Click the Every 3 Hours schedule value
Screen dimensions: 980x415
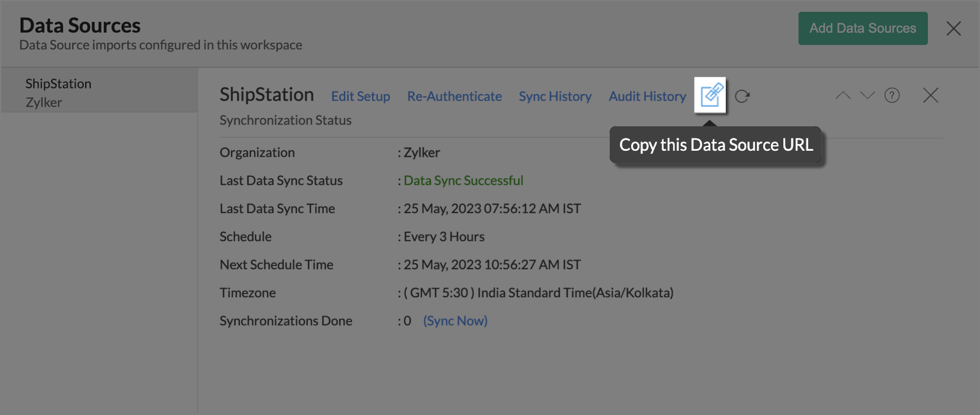click(444, 237)
